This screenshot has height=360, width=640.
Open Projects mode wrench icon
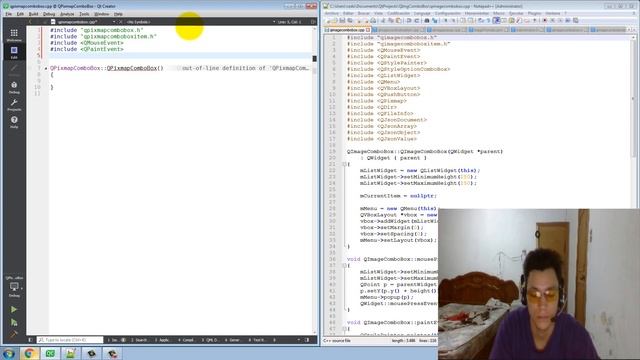pyautogui.click(x=14, y=104)
